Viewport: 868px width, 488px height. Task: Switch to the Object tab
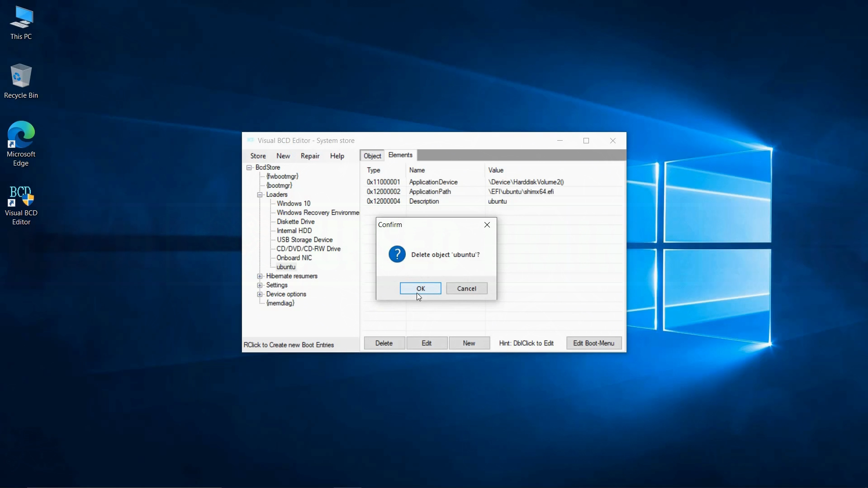pos(372,156)
